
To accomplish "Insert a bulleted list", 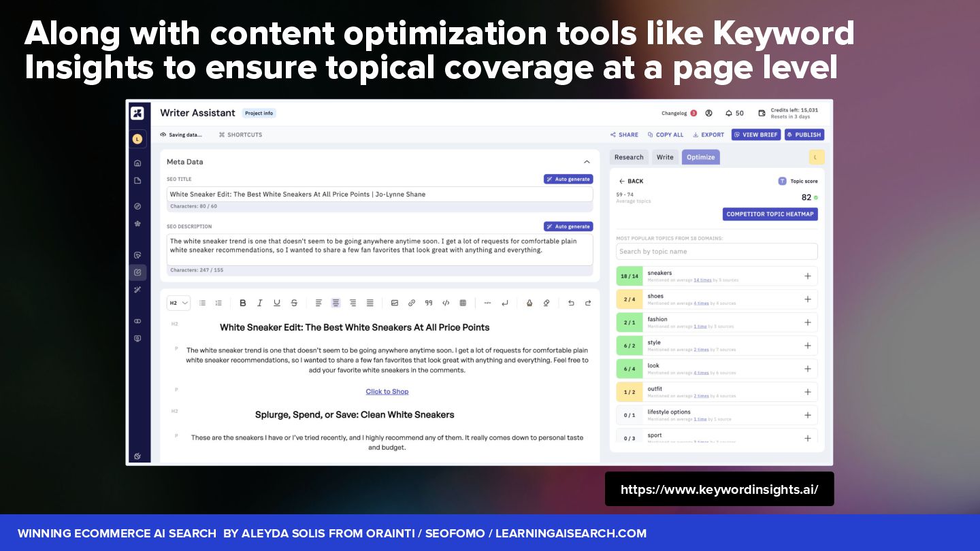I will 202,303.
